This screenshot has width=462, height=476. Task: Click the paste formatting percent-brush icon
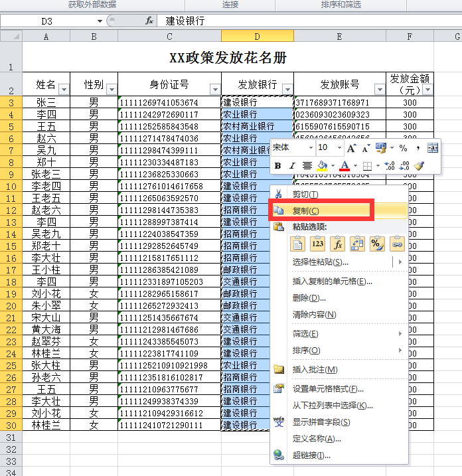click(x=377, y=244)
